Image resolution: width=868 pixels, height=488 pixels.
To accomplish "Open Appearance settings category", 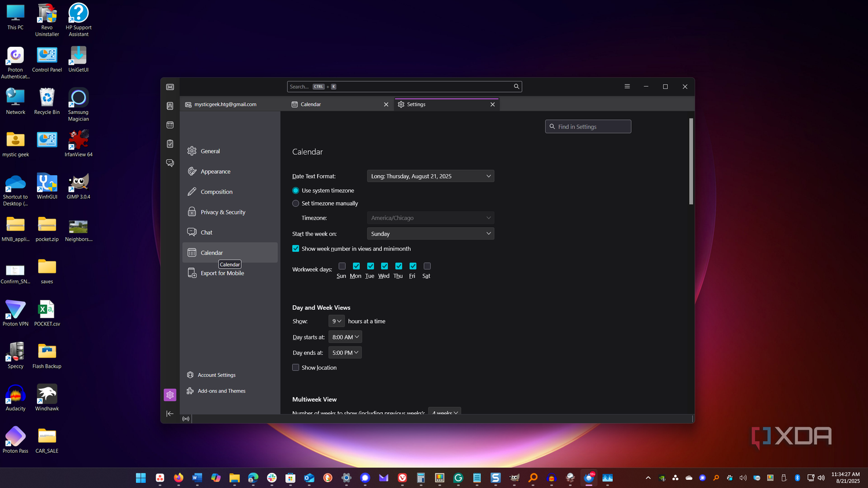I will 230,172.
